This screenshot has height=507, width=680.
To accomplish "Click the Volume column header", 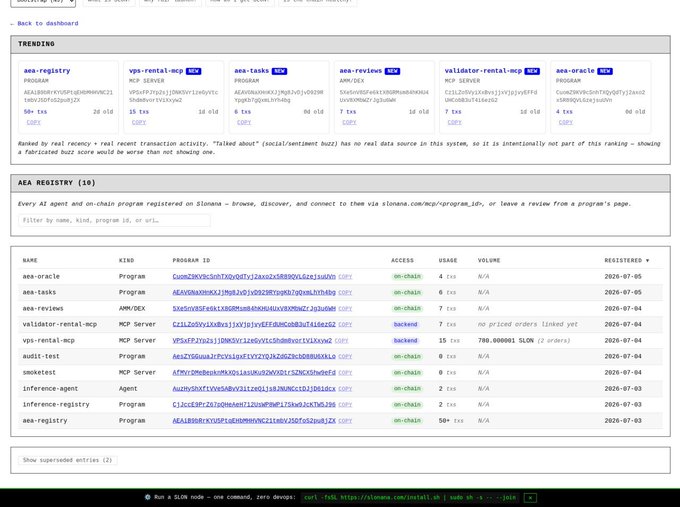I will (x=489, y=261).
